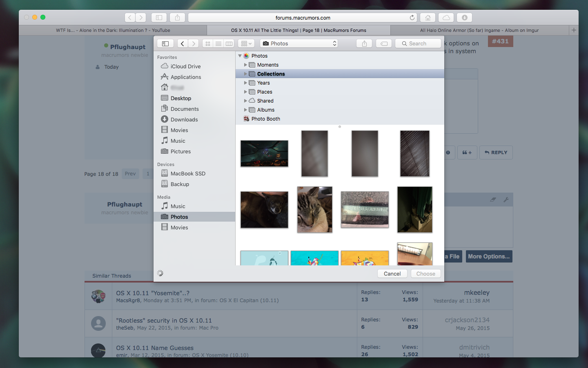
Task: Switch to the YouTube Alone in the Dark tab
Action: [113, 30]
